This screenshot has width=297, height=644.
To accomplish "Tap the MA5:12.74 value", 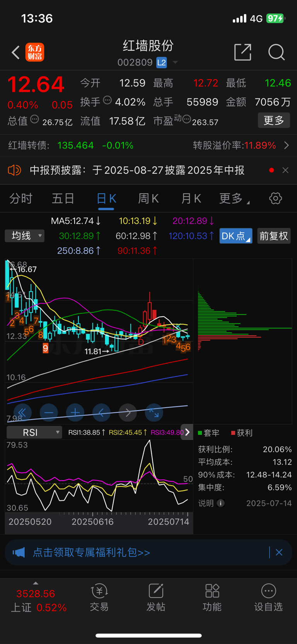I will [76, 221].
